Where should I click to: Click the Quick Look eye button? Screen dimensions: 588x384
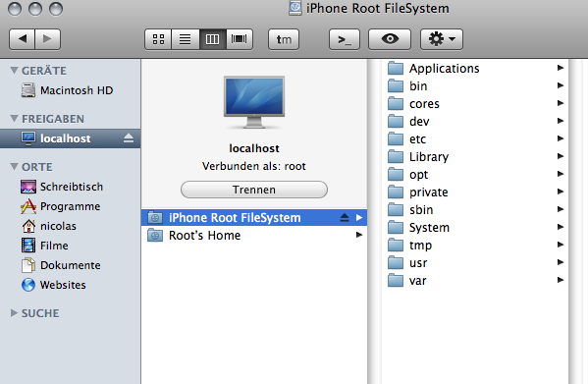(x=390, y=39)
